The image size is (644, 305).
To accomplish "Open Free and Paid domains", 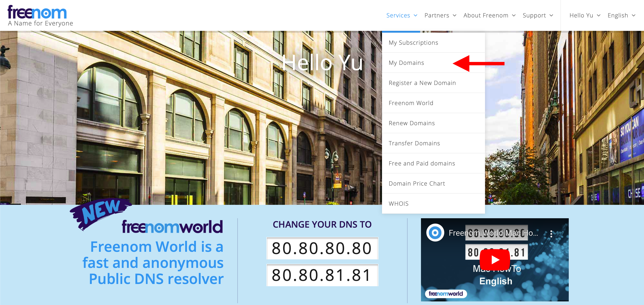I will click(433, 163).
